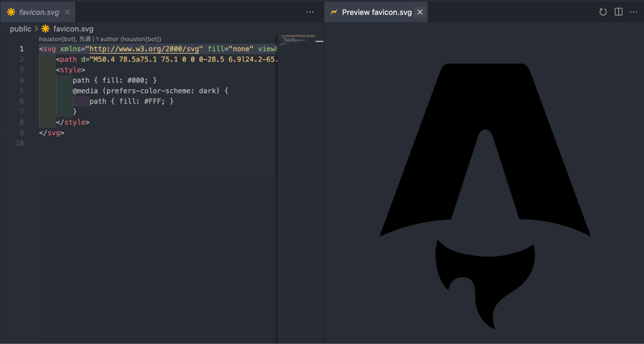Image resolution: width=644 pixels, height=344 pixels.
Task: Switch to the favicon.svg editor tab
Action: click(x=39, y=12)
